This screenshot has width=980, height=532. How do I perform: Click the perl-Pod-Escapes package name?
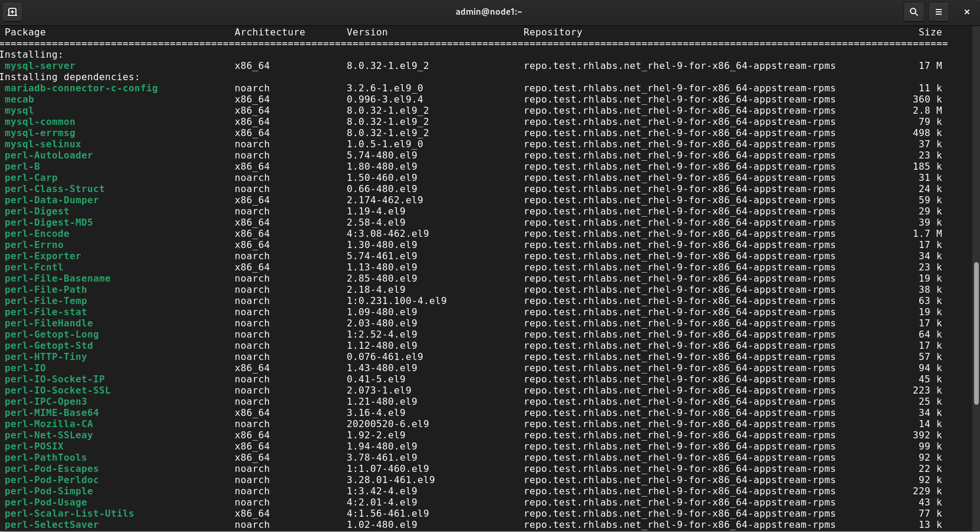pyautogui.click(x=52, y=469)
